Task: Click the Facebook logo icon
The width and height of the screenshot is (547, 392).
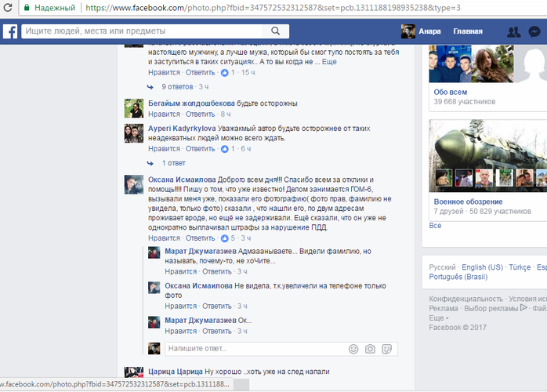Action: pyautogui.click(x=10, y=32)
